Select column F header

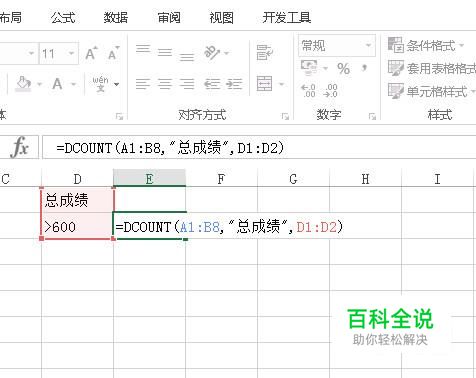pyautogui.click(x=221, y=179)
